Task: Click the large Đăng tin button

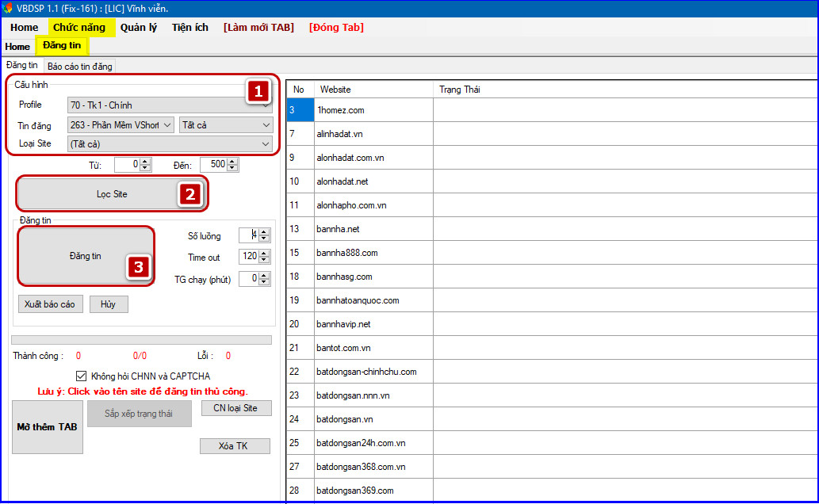Action: click(x=86, y=256)
